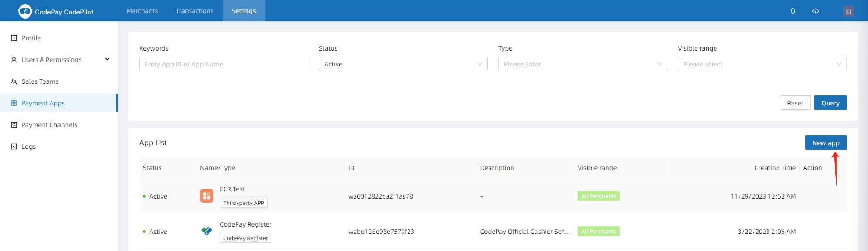Open the Visible range dropdown

(x=762, y=64)
